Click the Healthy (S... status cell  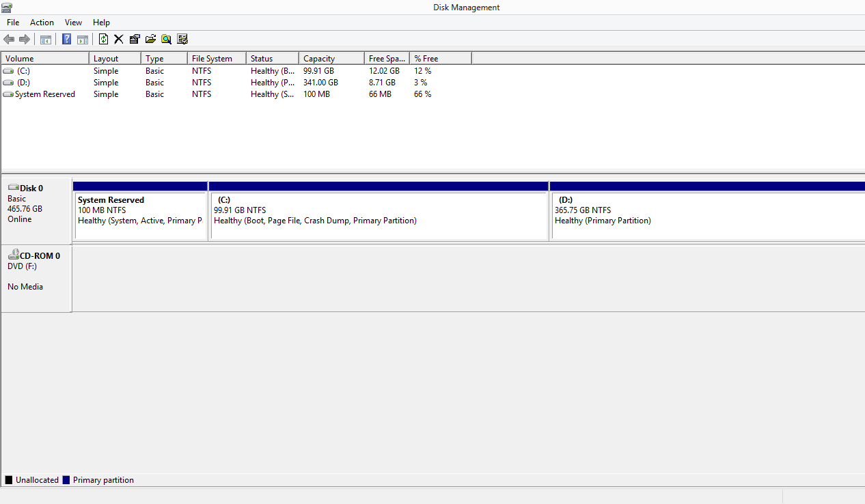(273, 94)
